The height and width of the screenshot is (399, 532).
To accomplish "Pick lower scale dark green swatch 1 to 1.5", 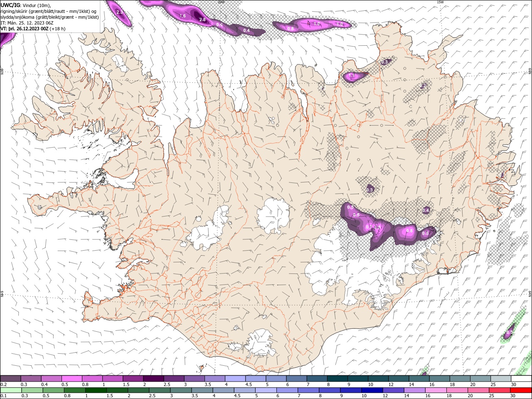I will [96, 390].
